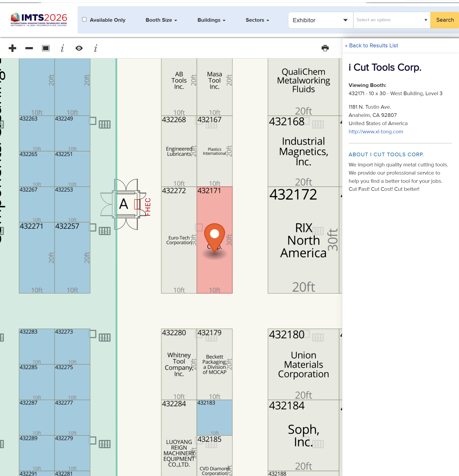The width and height of the screenshot is (459, 476).
Task: Click available booth 432279
Action: pos(73,453)
